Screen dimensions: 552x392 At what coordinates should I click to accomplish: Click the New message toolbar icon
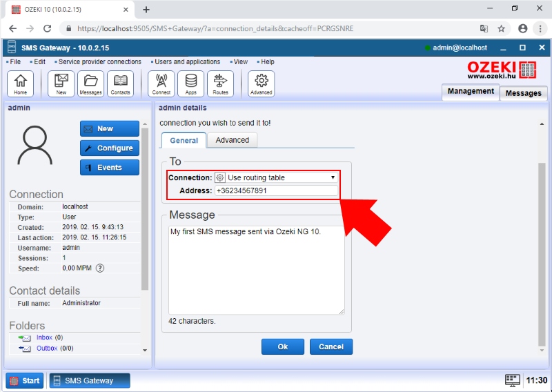(x=61, y=84)
